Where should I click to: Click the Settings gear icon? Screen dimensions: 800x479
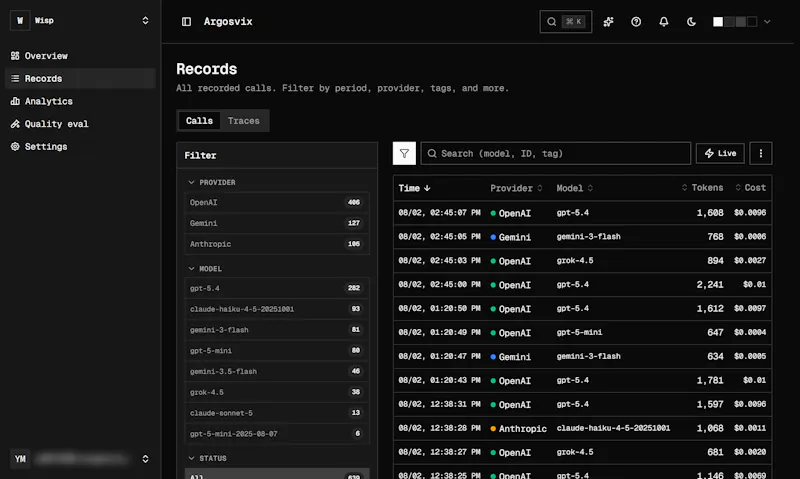[15, 146]
